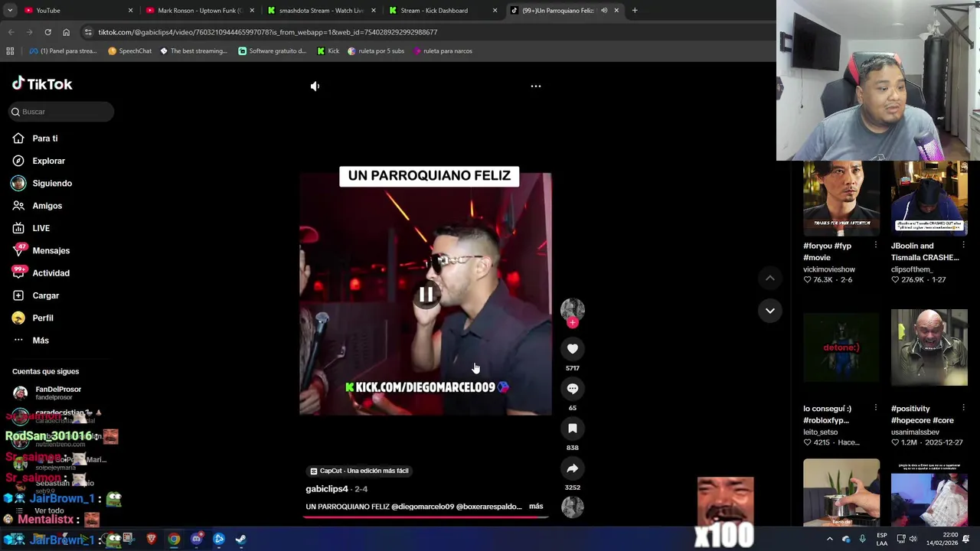Open the Software gratuito bookmark
This screenshot has width=980, height=551.
click(x=273, y=51)
